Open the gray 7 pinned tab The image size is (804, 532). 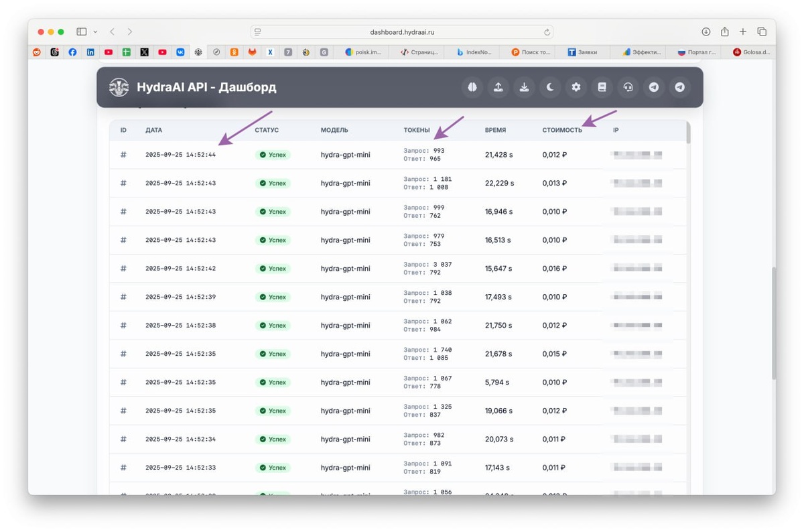pos(288,52)
